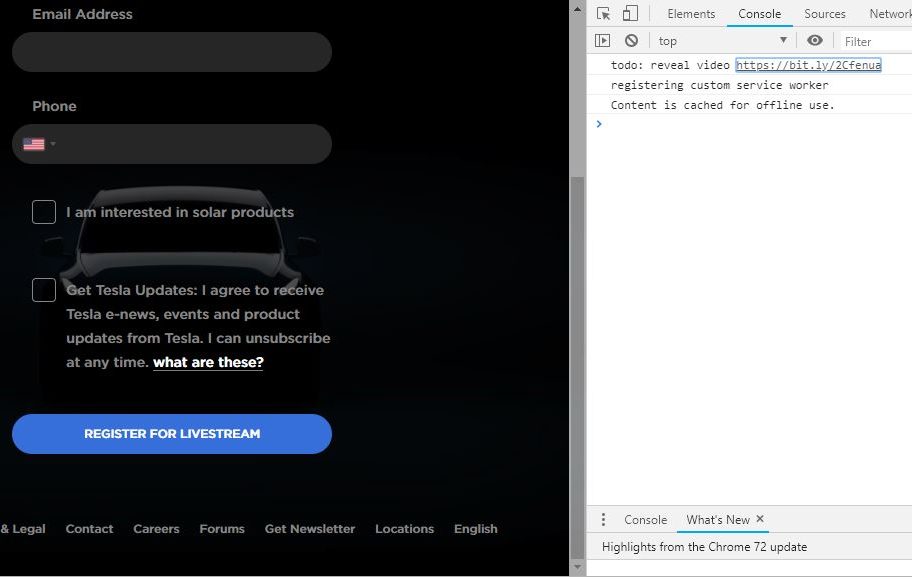Check I am interested in solar products
Image resolution: width=912 pixels, height=579 pixels.
point(44,212)
